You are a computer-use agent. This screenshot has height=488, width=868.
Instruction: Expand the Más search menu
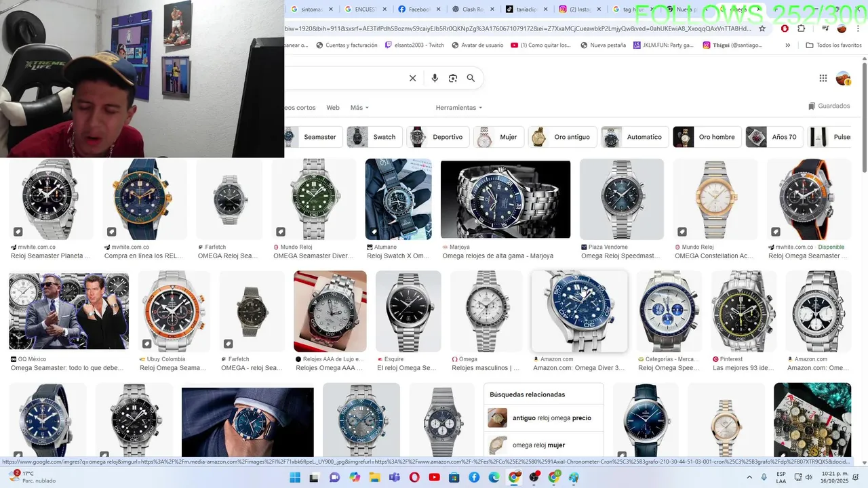pyautogui.click(x=359, y=108)
